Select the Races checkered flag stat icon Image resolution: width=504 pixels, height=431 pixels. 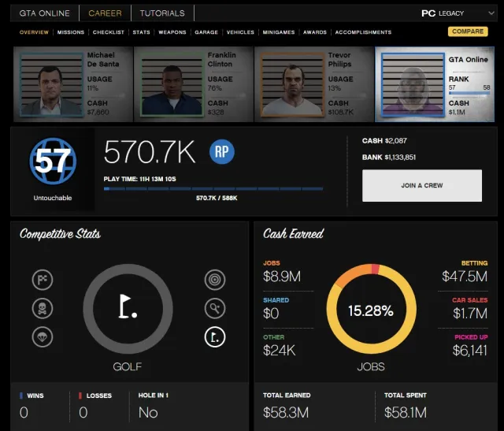point(43,280)
